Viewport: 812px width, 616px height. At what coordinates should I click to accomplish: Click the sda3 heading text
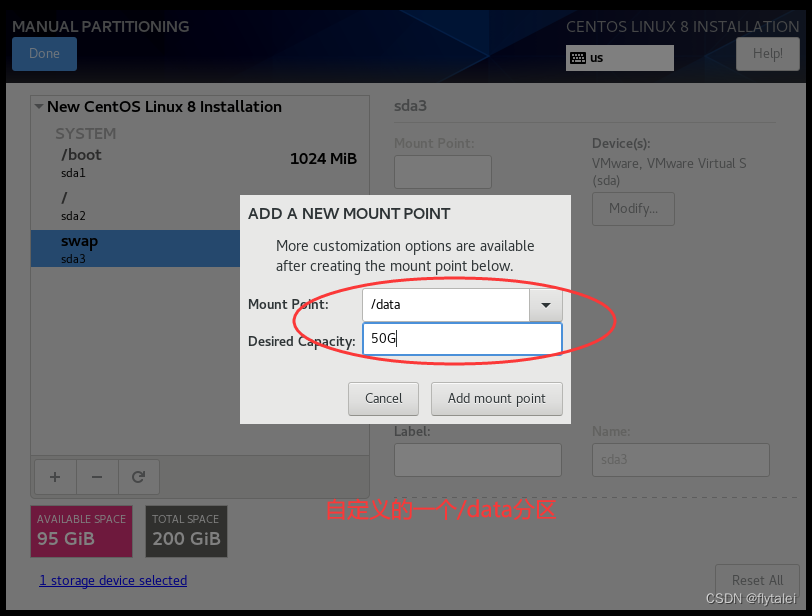(x=410, y=106)
